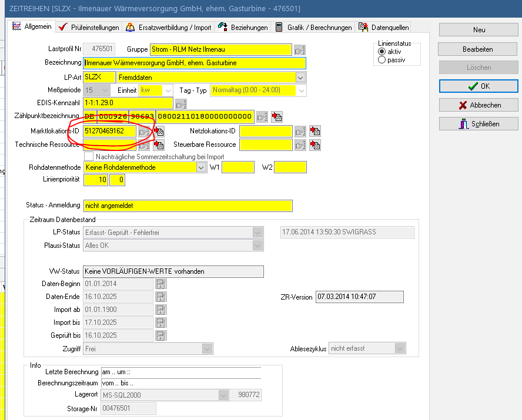Open lookup icon beside Zählpunktbezeichnung

tap(262, 116)
